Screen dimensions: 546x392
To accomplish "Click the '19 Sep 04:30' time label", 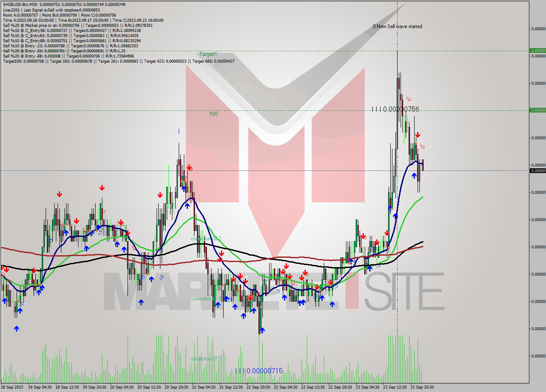I will click(x=40, y=387).
